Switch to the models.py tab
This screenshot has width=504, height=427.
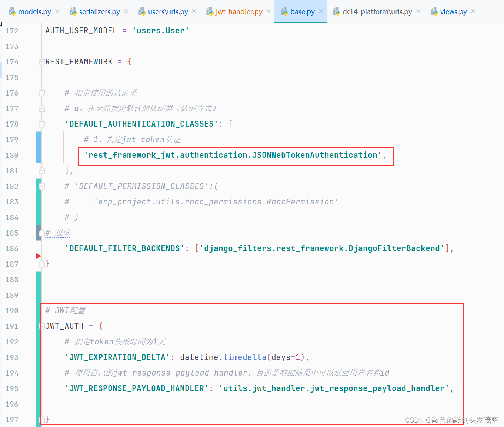click(34, 12)
